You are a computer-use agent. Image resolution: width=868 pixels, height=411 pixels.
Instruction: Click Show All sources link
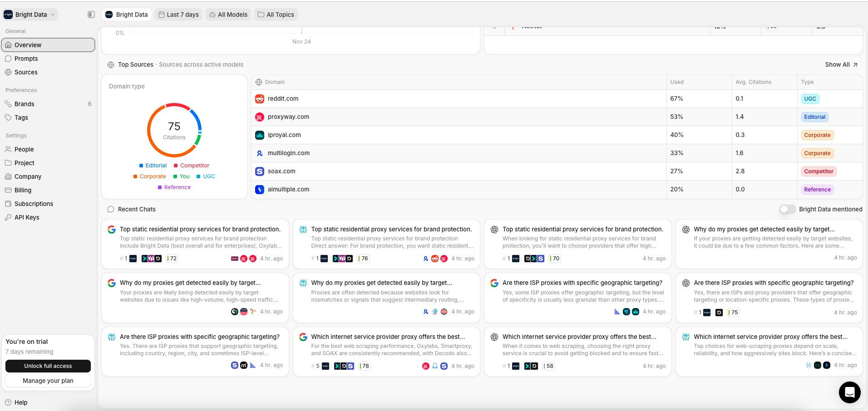click(841, 64)
